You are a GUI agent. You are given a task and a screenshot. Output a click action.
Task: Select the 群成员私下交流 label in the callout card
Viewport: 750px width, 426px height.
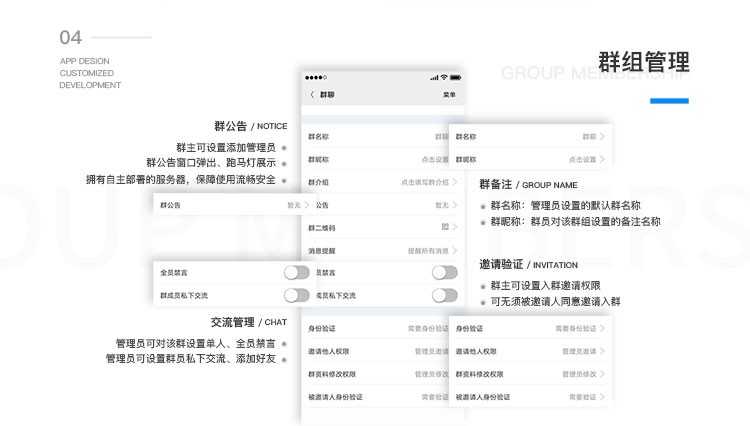pyautogui.click(x=184, y=295)
